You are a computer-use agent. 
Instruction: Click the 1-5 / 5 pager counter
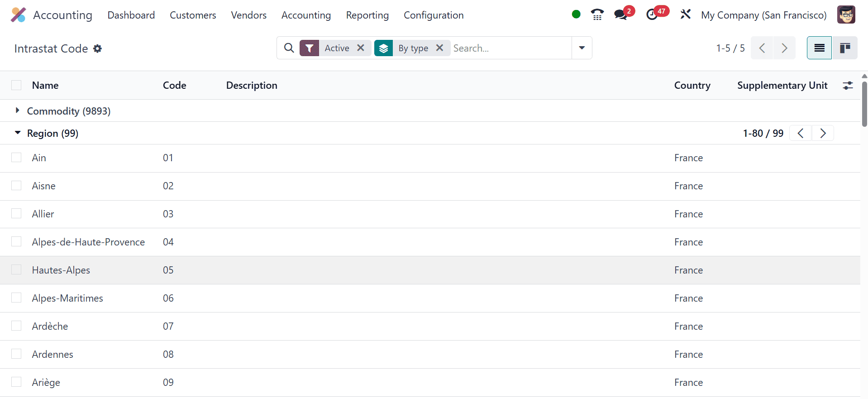(730, 48)
